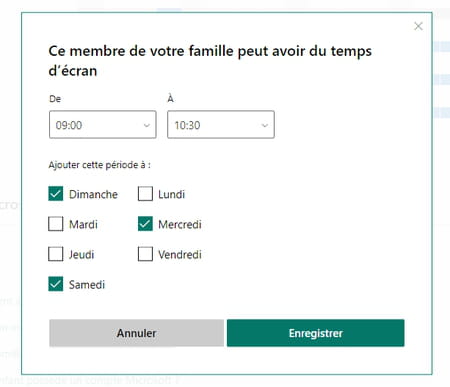Close the screen time dialog with X

418,26
